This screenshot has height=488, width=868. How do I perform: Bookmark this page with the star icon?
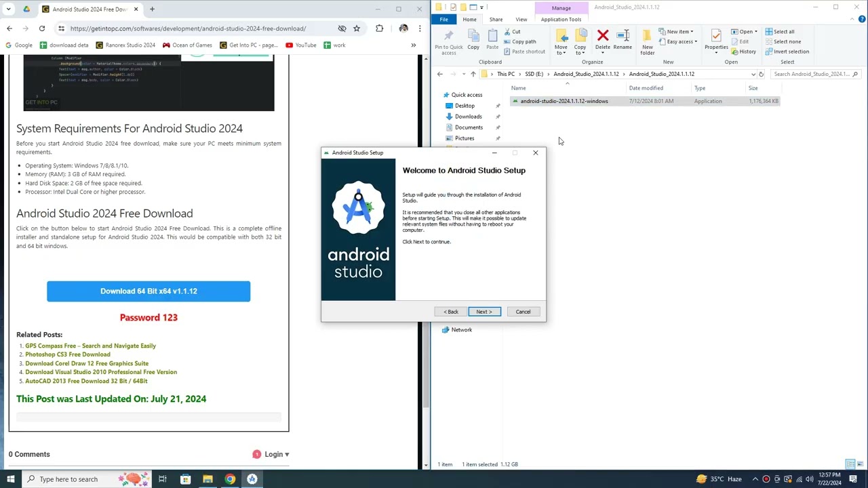(x=357, y=28)
